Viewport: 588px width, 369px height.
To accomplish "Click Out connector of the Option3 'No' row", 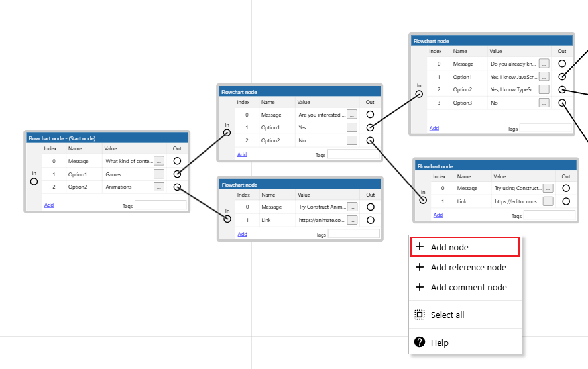I will pos(562,103).
